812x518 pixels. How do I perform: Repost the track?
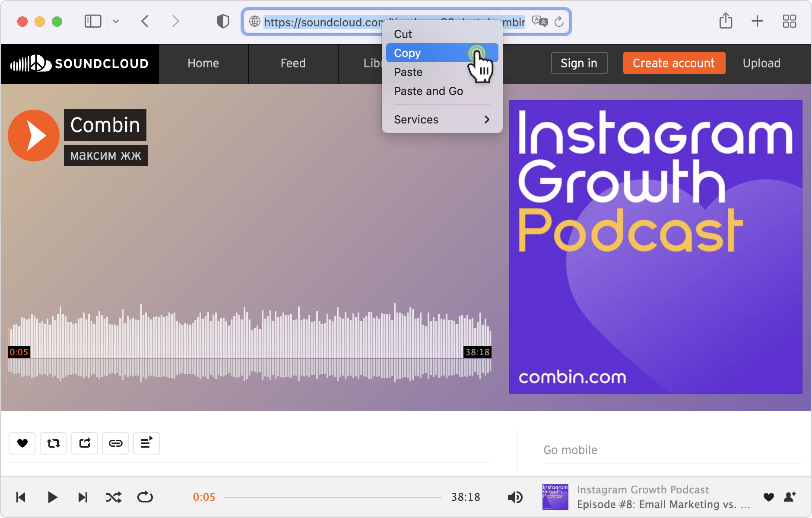point(53,443)
